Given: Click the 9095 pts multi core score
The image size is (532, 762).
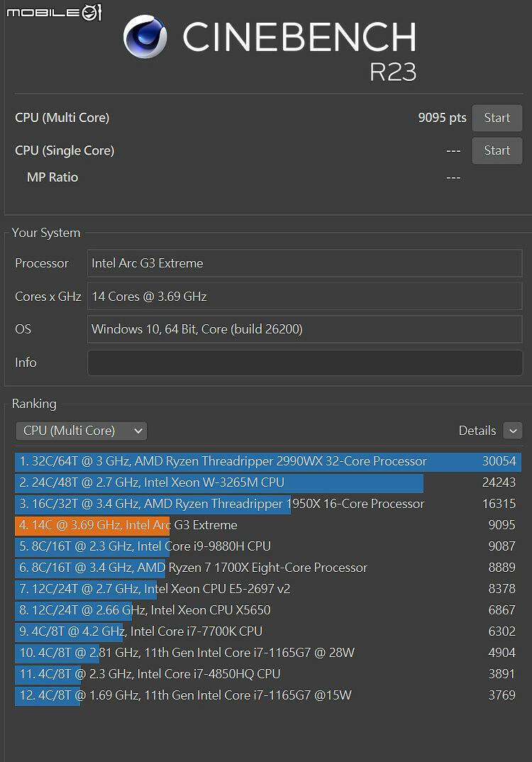Looking at the screenshot, I should coord(442,118).
